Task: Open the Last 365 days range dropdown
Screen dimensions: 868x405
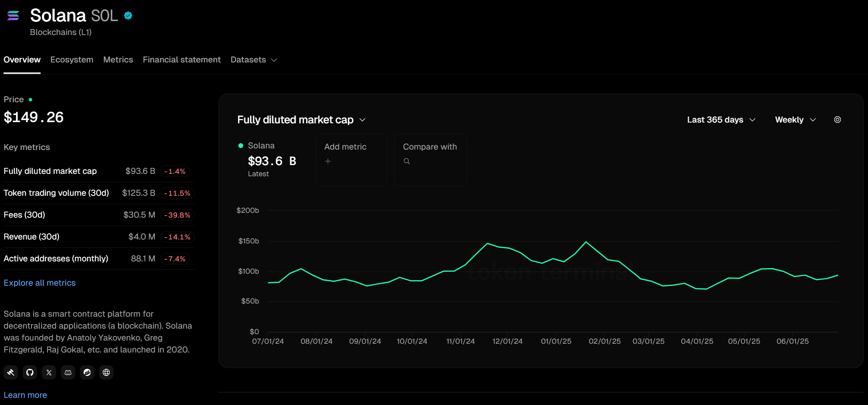Action: pos(721,120)
